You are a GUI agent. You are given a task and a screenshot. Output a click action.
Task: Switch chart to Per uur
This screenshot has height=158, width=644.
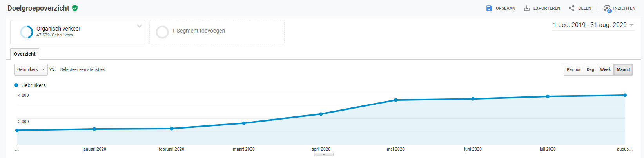(x=573, y=69)
